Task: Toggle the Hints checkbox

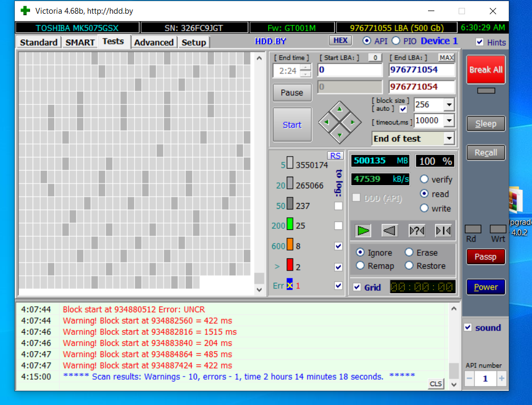Action: coord(479,42)
